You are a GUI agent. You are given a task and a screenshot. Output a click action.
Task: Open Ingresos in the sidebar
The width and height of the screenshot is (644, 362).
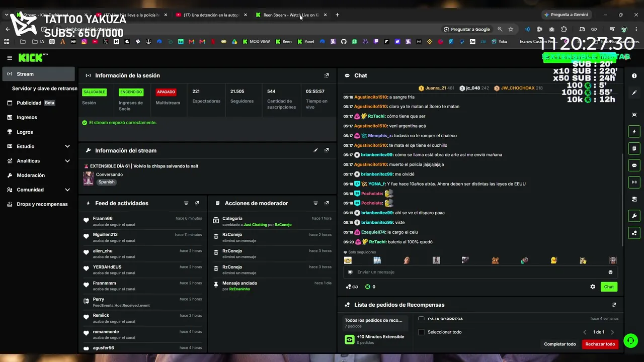coord(39,117)
